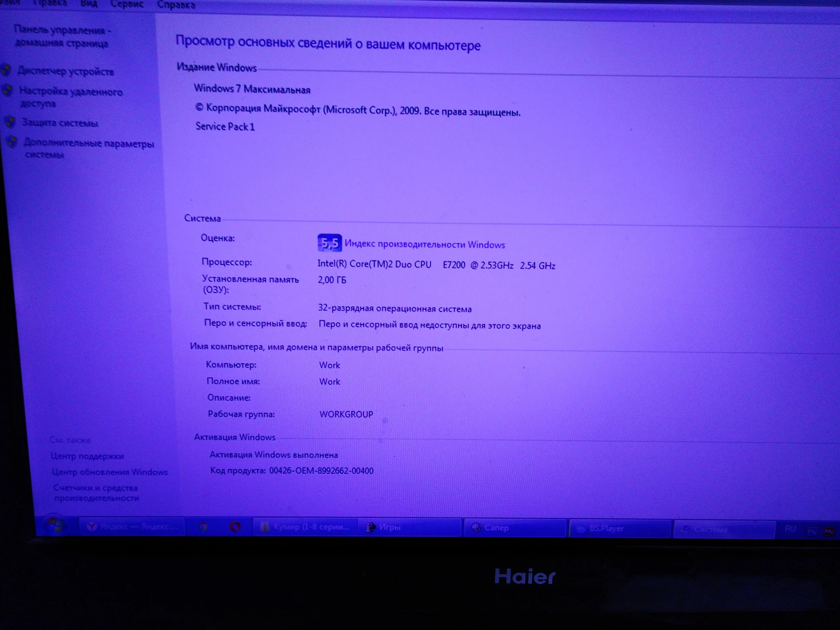This screenshot has height=630, width=840.
Task: Open the Вид menu
Action: point(89,4)
